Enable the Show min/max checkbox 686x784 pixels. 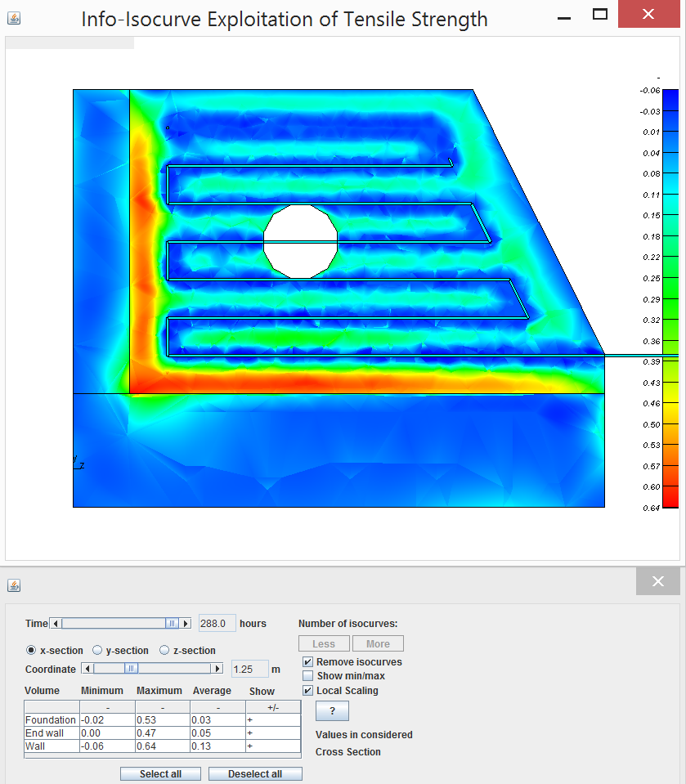pos(308,676)
